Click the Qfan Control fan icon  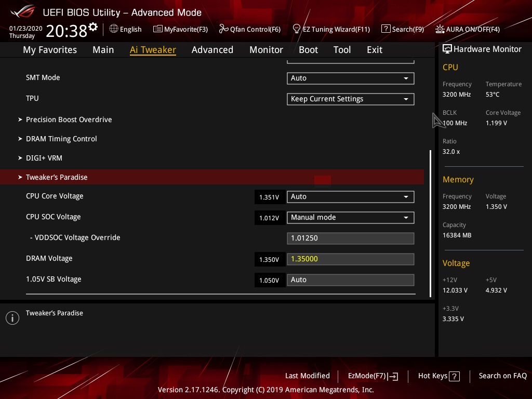click(223, 29)
